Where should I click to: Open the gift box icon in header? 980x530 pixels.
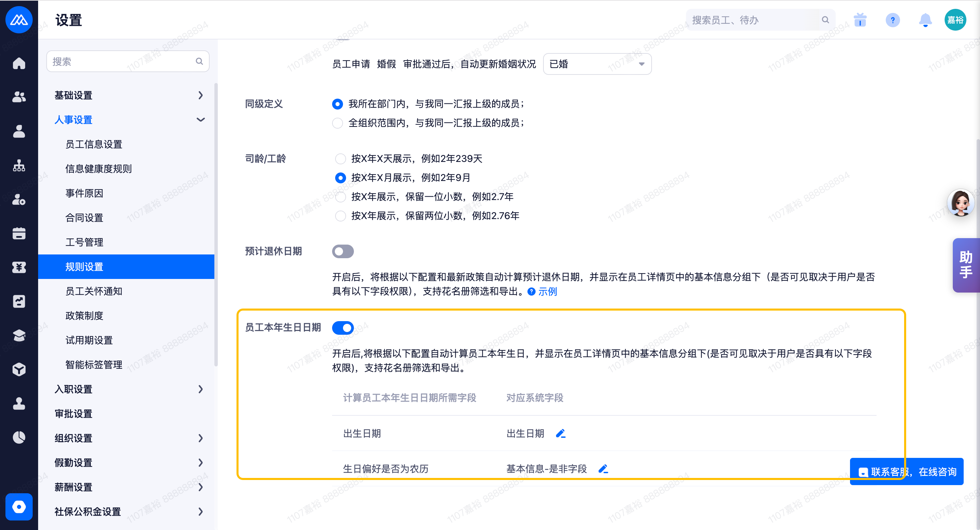pyautogui.click(x=860, y=20)
